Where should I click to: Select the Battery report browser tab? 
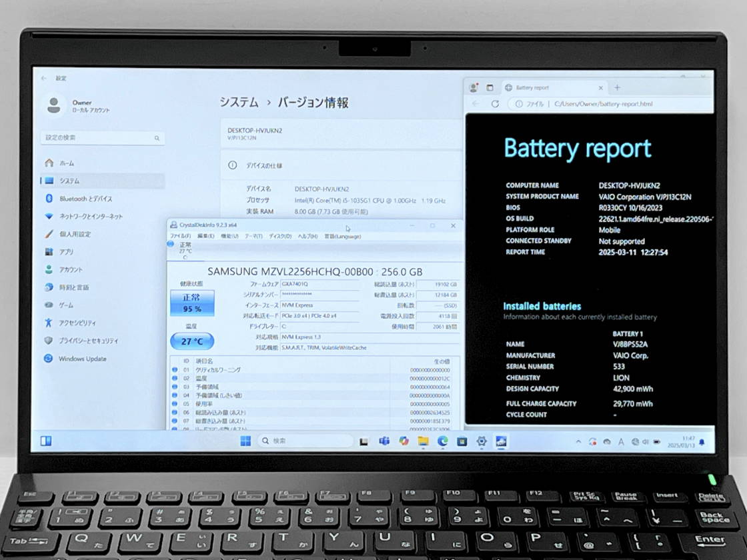coord(554,87)
